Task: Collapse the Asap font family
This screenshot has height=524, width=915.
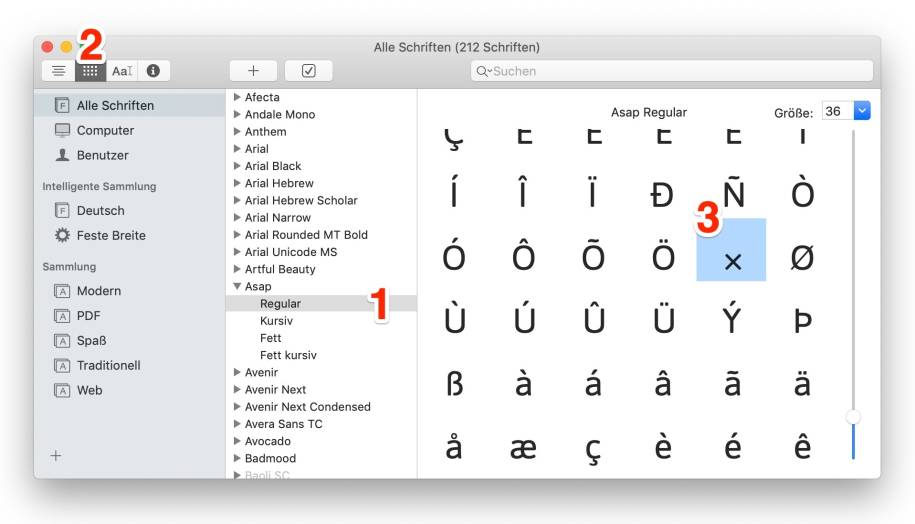Action: [237, 287]
